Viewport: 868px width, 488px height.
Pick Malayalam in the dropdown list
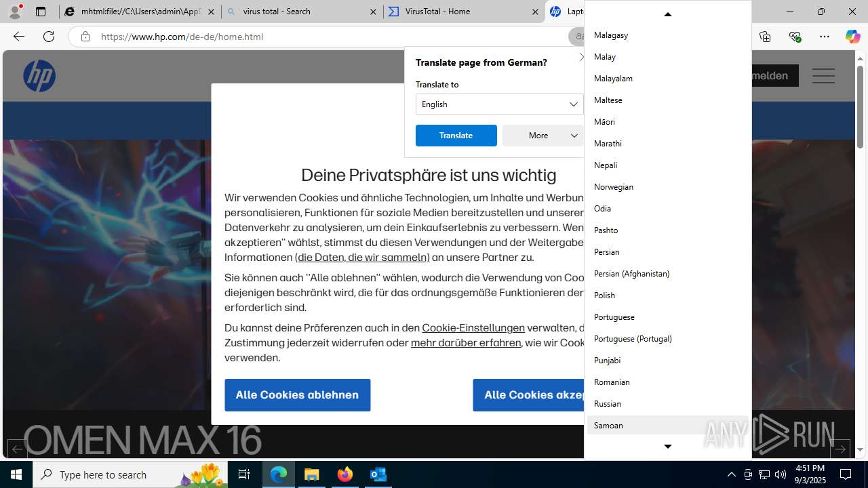click(x=667, y=78)
